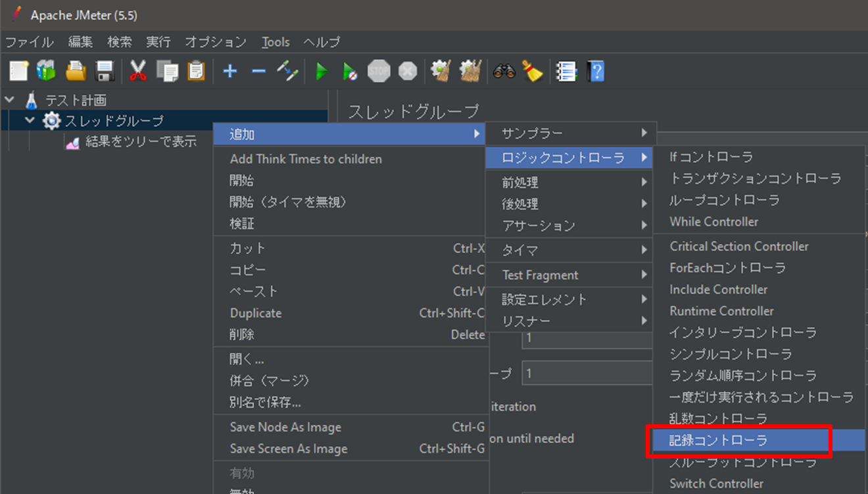Open the 実行 menu

click(158, 42)
